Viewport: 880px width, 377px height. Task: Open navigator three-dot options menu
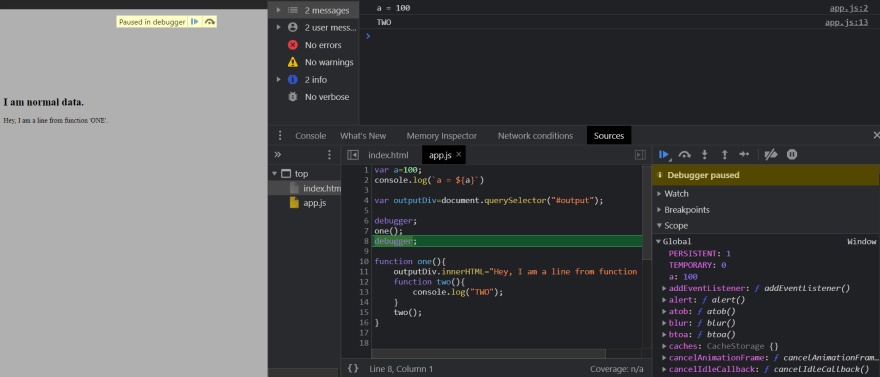[329, 155]
